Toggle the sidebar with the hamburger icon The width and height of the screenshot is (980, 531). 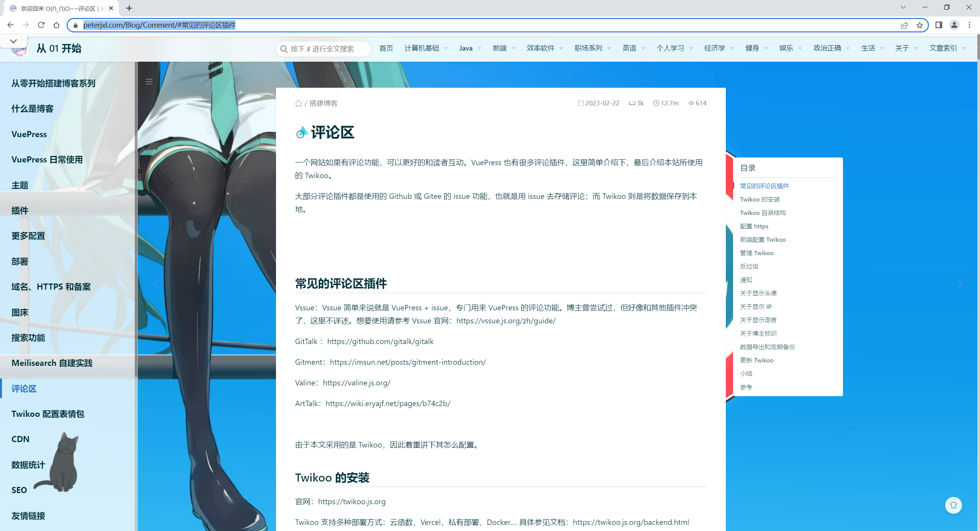coord(149,82)
